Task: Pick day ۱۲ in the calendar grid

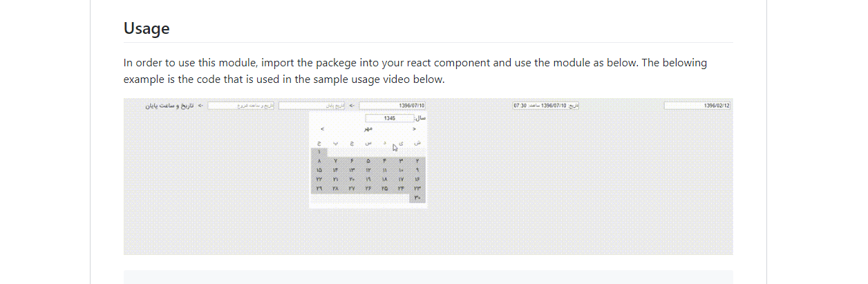Action: (x=368, y=169)
